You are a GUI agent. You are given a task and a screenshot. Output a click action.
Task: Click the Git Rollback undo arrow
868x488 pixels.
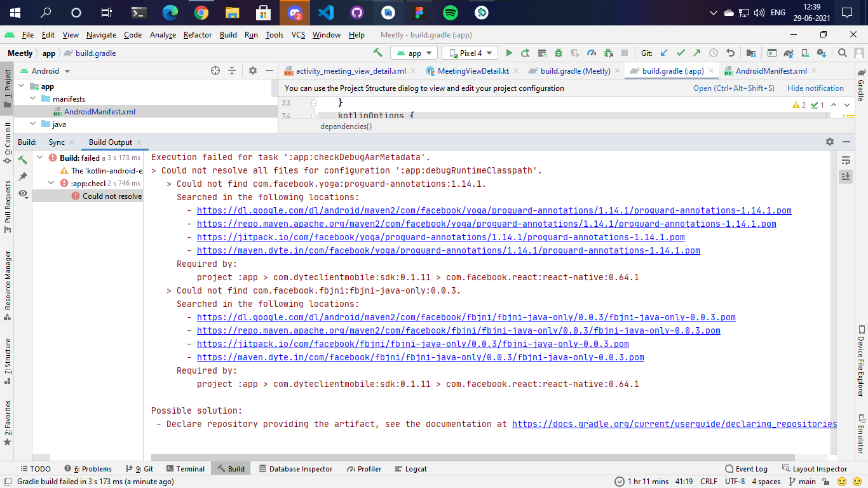click(730, 53)
